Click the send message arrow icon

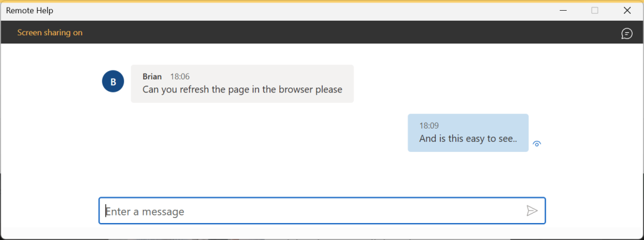click(x=532, y=211)
